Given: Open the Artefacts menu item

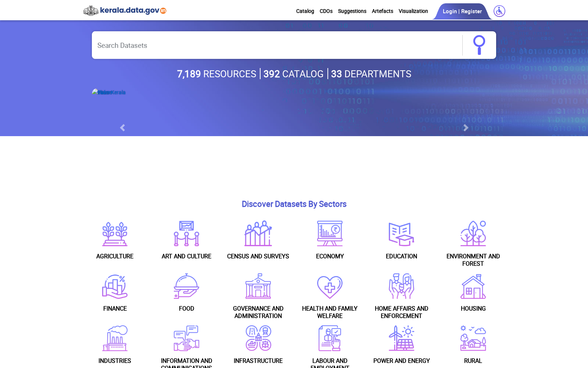Looking at the screenshot, I should tap(382, 11).
